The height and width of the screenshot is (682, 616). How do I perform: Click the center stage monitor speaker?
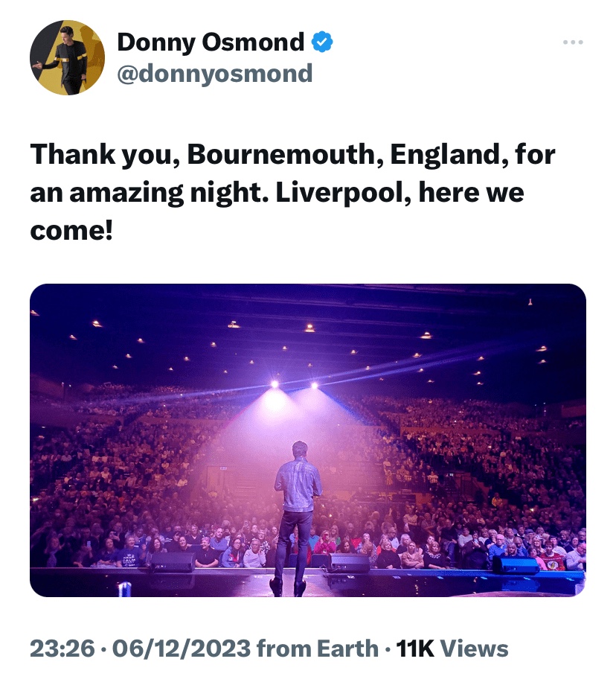pos(349,564)
